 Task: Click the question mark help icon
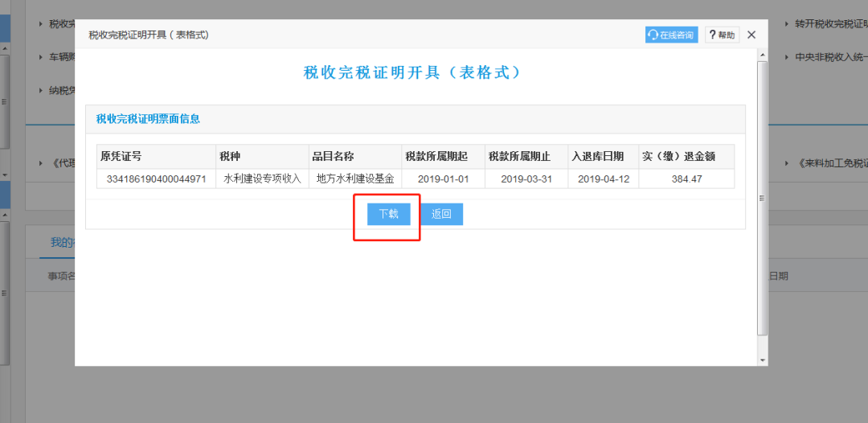pos(712,35)
